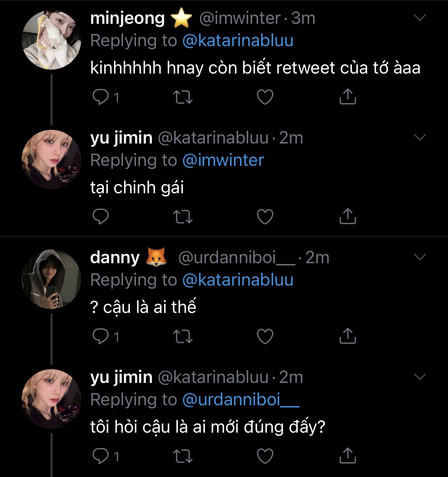Open @katarinabluu mention in minjeong's reply
This screenshot has width=448, height=477.
[238, 40]
